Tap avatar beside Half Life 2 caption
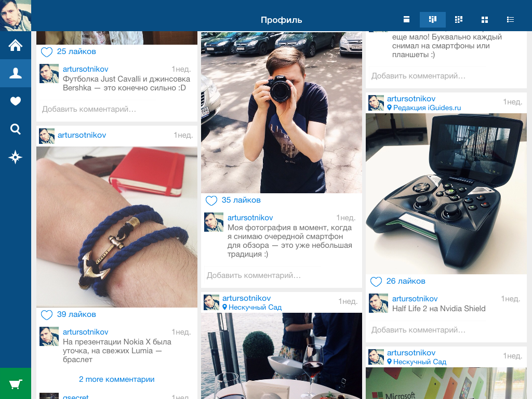Image resolution: width=532 pixels, height=399 pixels. coord(379,303)
